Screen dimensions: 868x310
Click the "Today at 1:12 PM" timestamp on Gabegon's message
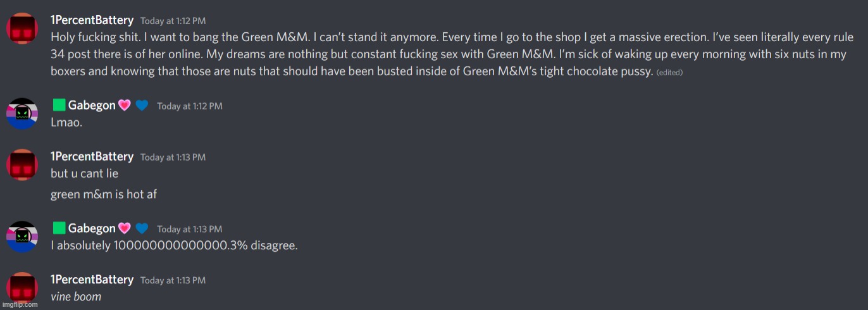point(189,106)
